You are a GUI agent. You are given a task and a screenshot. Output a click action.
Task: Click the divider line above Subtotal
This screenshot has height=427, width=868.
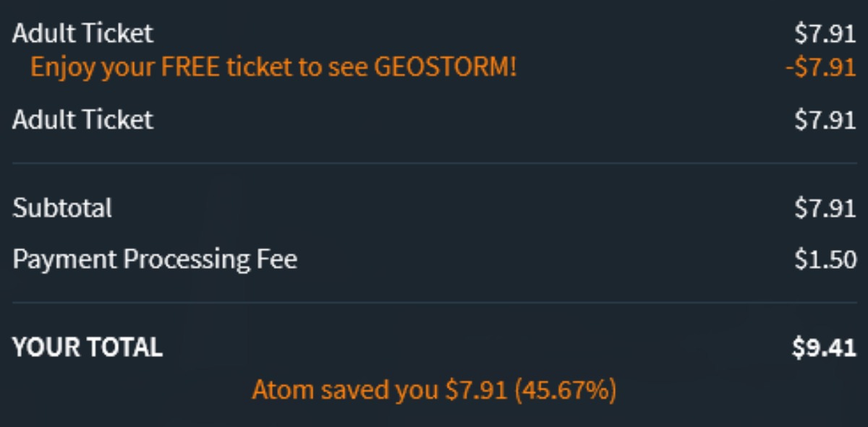(434, 164)
